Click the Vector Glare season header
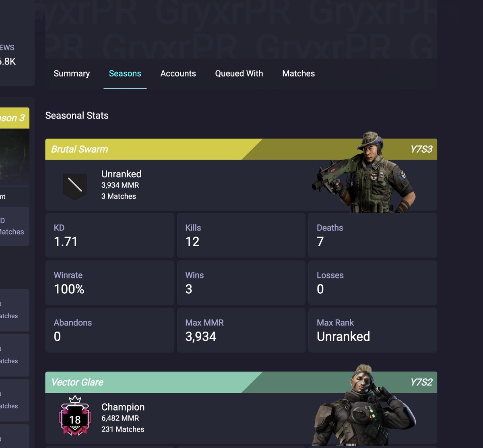Viewport: 483px width, 448px height. click(241, 382)
